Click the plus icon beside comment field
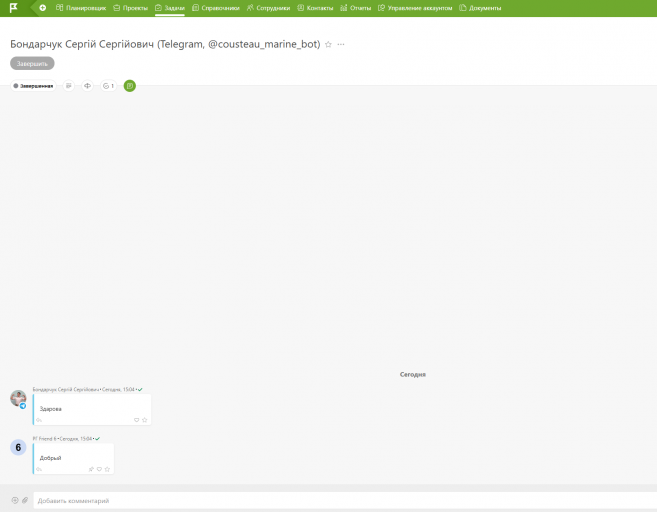 point(15,500)
